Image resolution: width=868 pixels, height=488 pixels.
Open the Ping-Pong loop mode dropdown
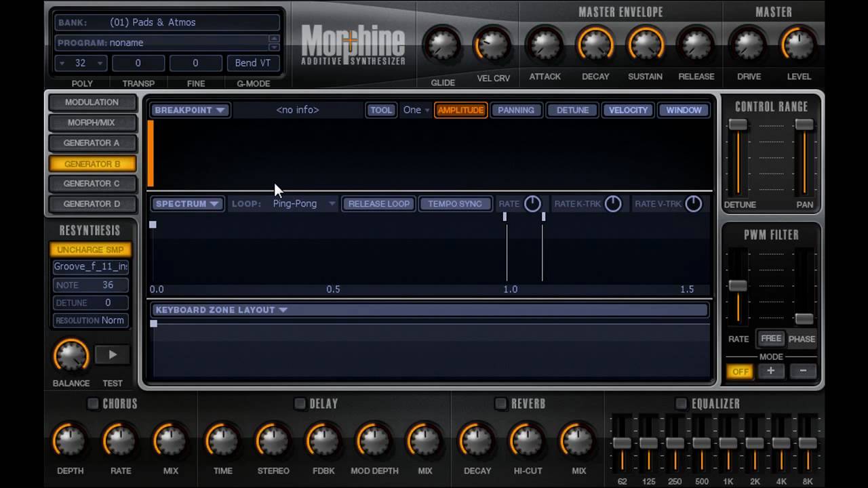[304, 203]
